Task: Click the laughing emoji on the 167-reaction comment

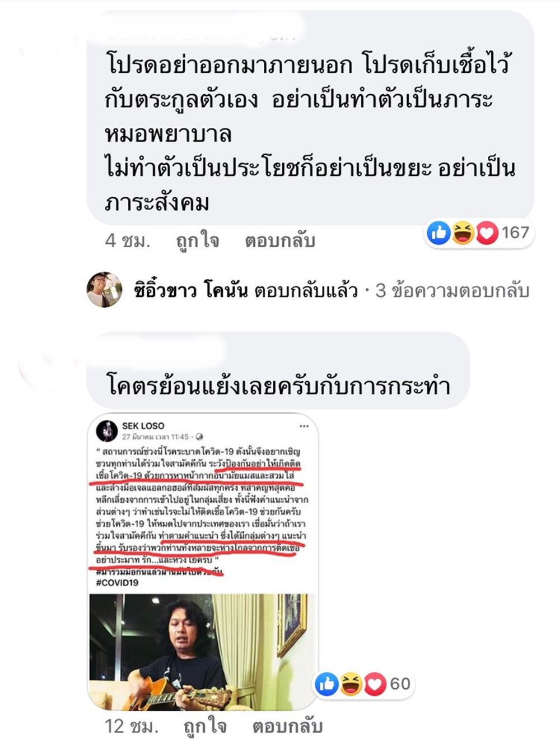Action: point(463,233)
